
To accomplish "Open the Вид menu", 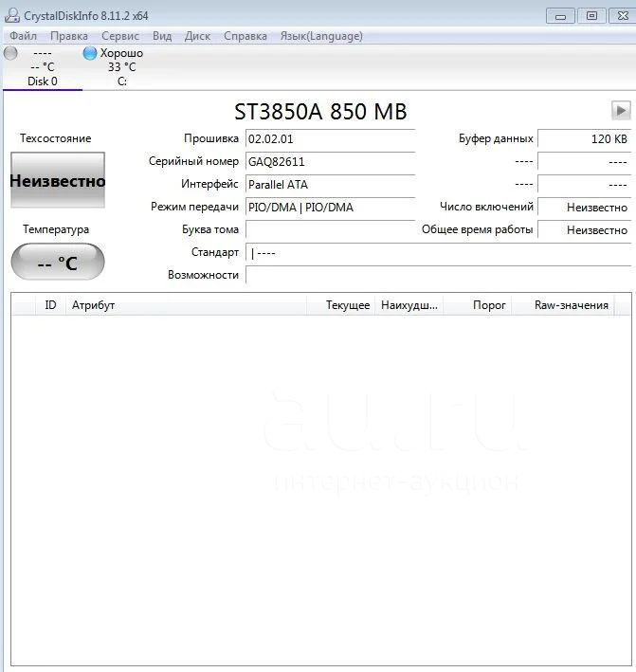I will 162,36.
